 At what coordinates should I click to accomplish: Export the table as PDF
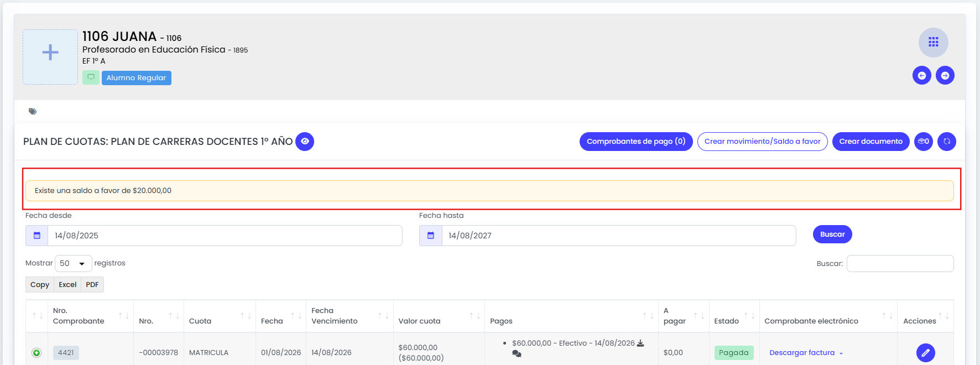[92, 285]
